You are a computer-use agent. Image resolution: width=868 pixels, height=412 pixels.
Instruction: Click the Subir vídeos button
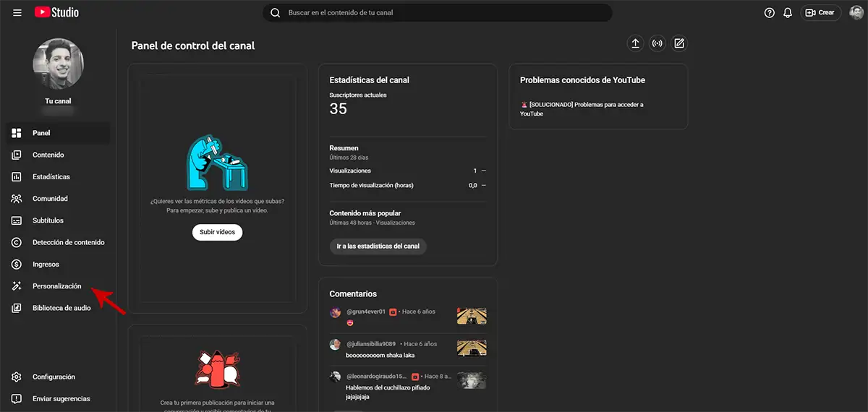217,232
